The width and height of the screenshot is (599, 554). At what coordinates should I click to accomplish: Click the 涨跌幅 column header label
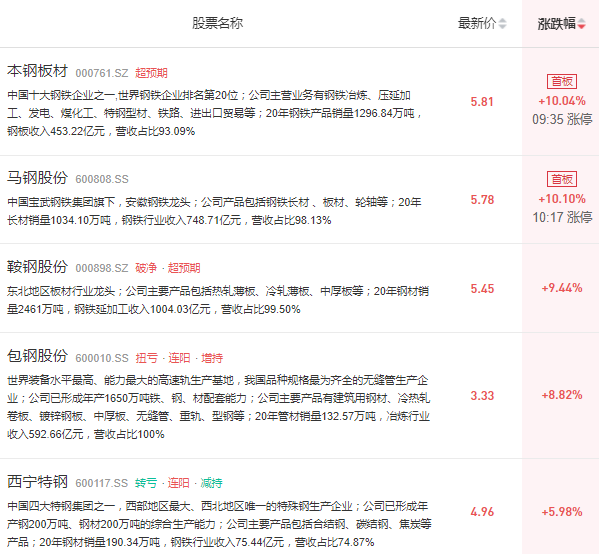pos(557,24)
